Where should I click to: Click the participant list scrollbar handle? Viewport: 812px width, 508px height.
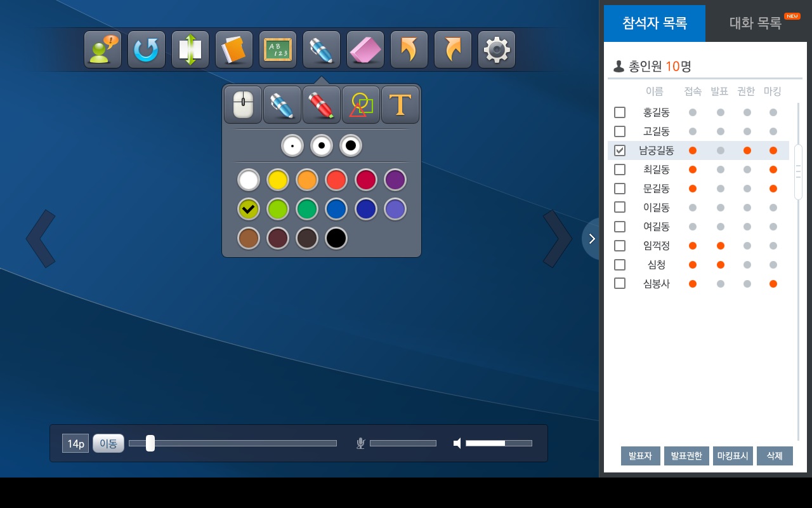[x=798, y=172]
